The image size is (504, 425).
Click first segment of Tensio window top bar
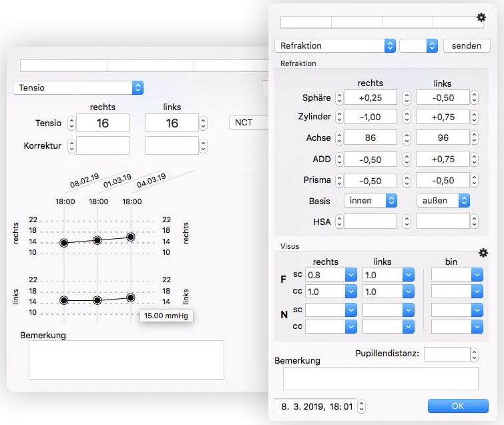(x=63, y=65)
